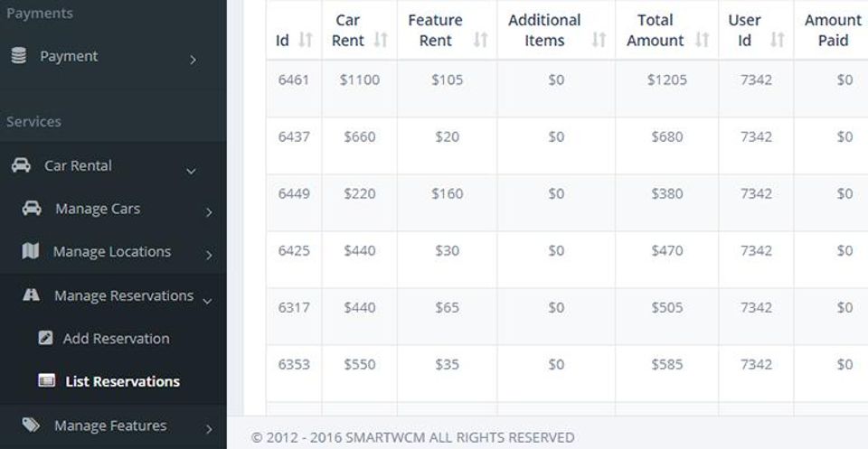Screen dimensions: 868x449
Task: Open the Add Reservation page
Action: [x=116, y=339]
